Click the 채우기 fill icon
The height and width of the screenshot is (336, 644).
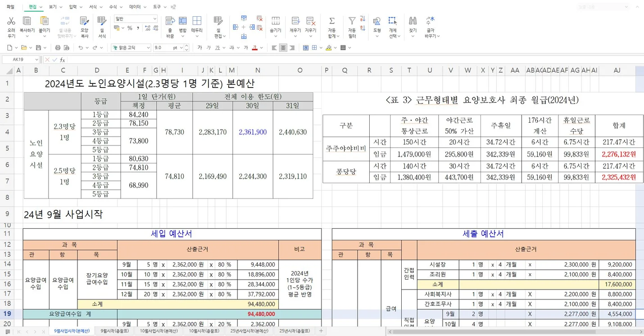(x=295, y=21)
